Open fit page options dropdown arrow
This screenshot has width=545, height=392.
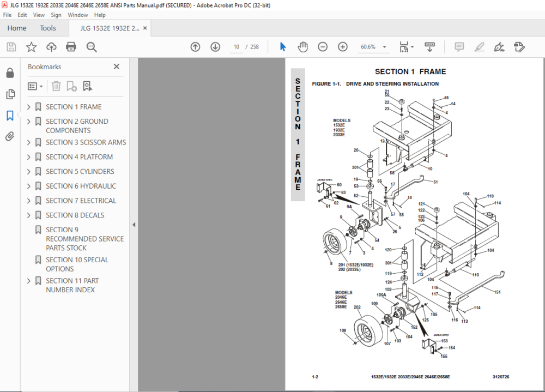coord(412,47)
